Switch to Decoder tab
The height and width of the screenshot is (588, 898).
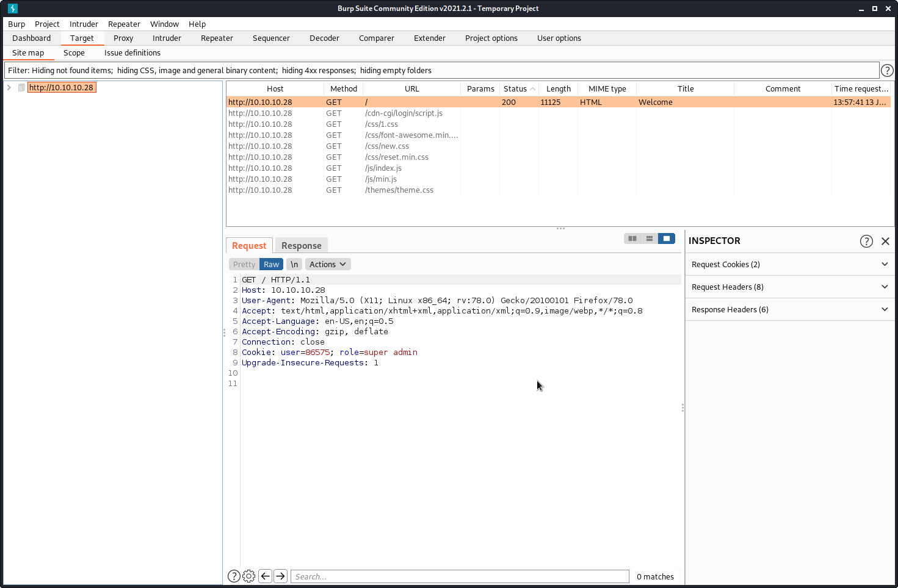click(x=324, y=38)
